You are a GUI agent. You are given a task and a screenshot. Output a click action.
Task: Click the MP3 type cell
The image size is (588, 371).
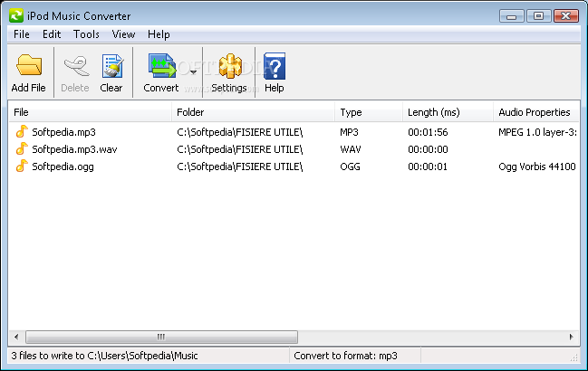[349, 132]
